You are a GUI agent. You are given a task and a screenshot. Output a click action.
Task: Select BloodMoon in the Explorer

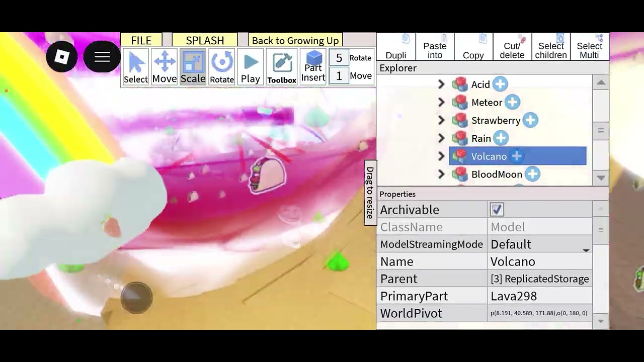pyautogui.click(x=497, y=174)
